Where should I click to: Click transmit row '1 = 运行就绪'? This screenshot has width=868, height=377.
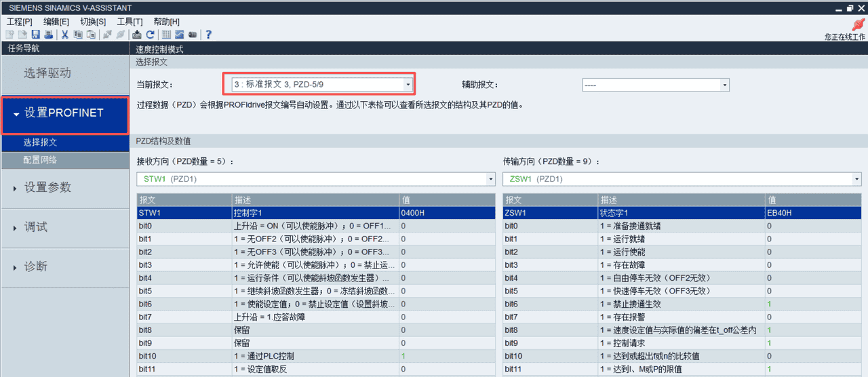(682, 239)
